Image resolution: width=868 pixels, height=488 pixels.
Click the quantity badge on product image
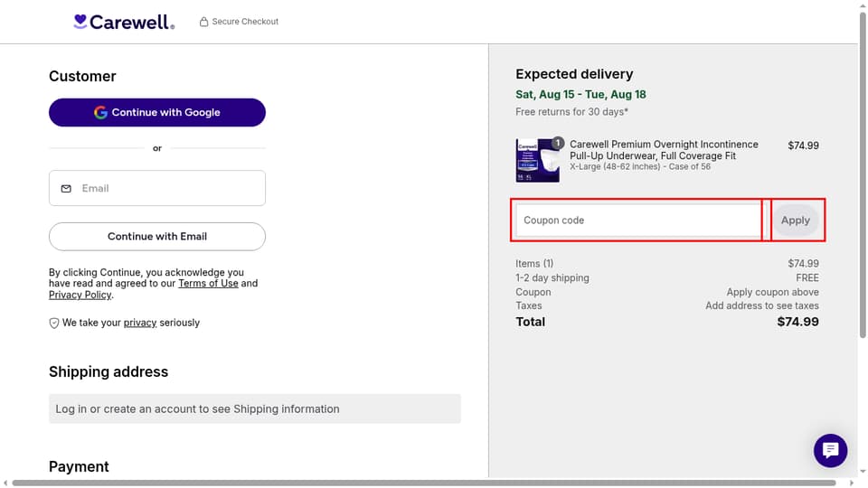(x=558, y=144)
